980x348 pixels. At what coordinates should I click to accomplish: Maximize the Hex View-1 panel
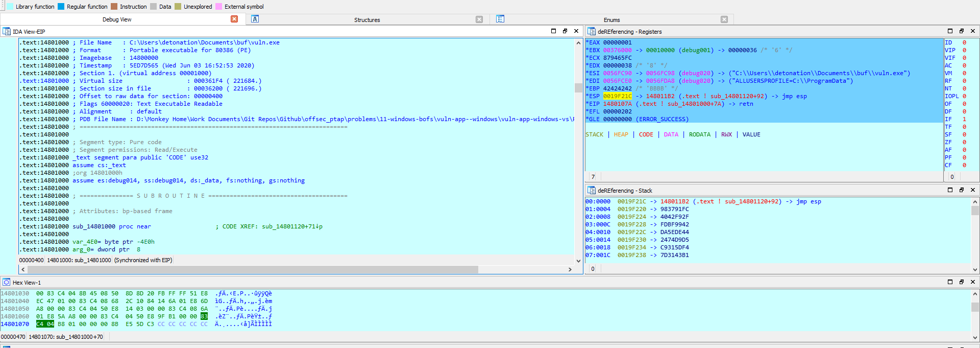pos(950,282)
